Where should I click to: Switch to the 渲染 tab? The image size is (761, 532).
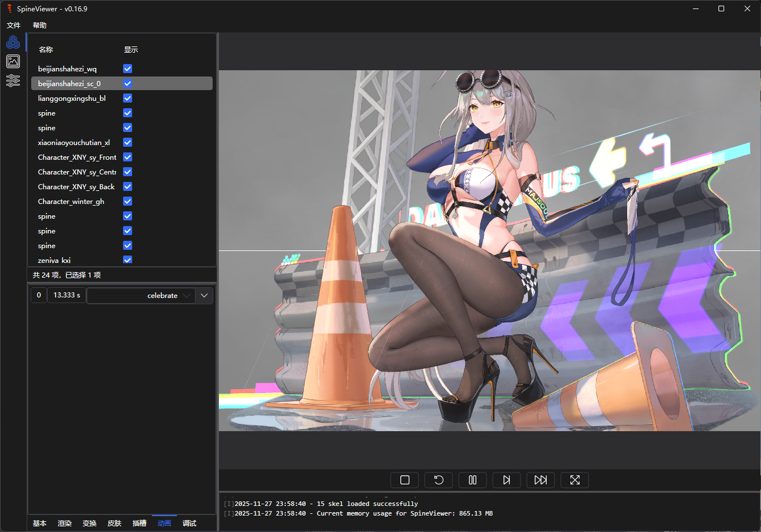click(65, 524)
